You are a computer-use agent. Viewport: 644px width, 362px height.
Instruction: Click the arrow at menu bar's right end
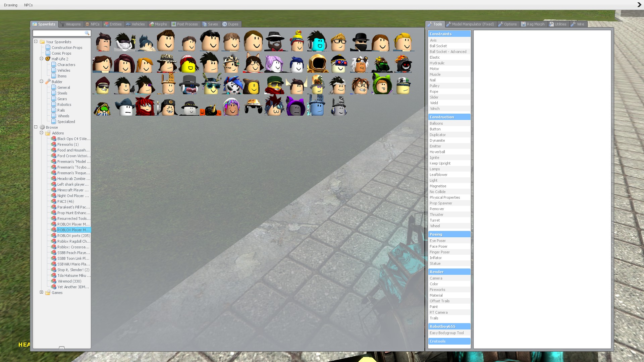coord(639,5)
